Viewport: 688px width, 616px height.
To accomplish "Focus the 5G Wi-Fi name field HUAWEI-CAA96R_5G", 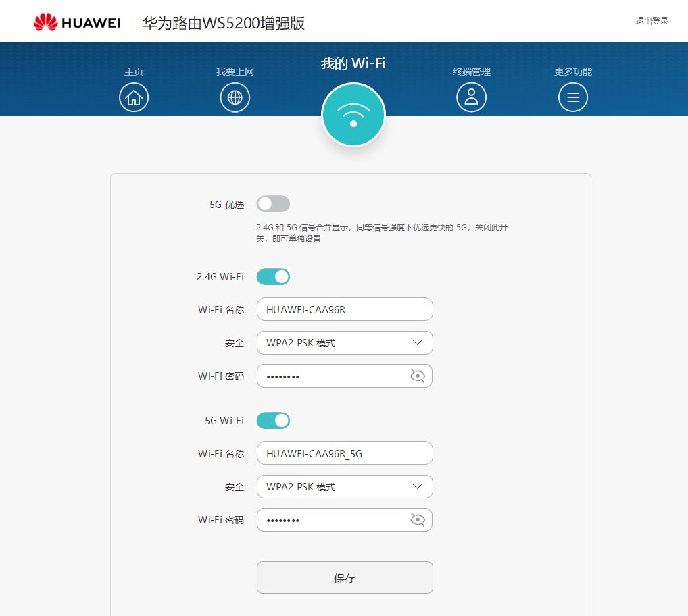I will 345,453.
